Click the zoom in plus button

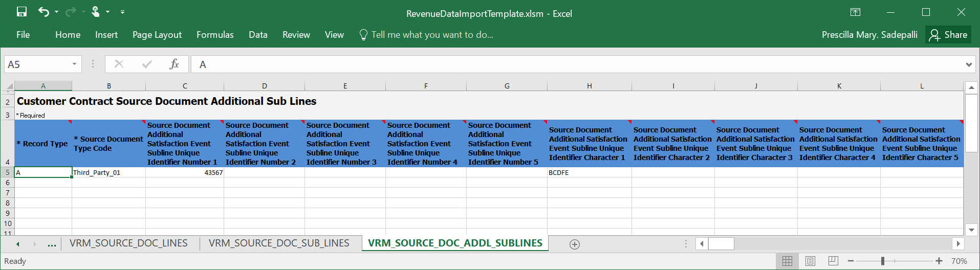pyautogui.click(x=939, y=261)
